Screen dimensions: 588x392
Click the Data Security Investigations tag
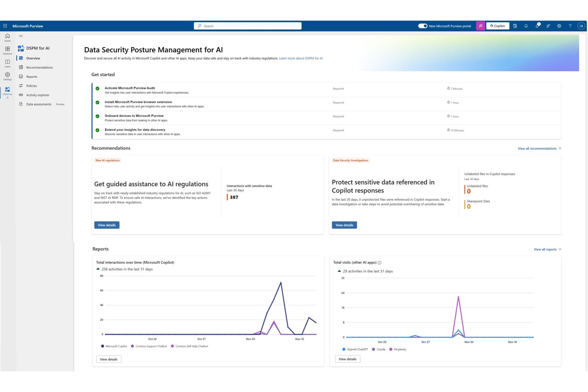[351, 160]
